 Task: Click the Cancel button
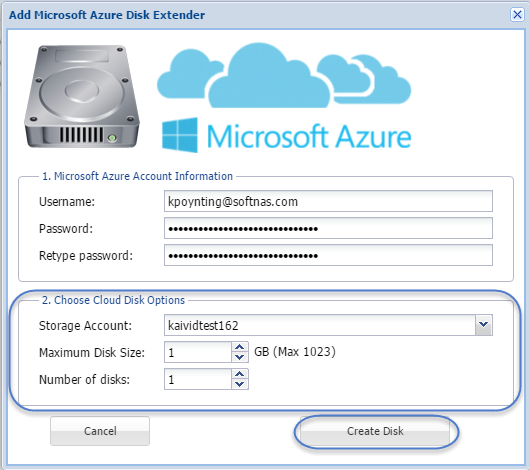point(100,431)
